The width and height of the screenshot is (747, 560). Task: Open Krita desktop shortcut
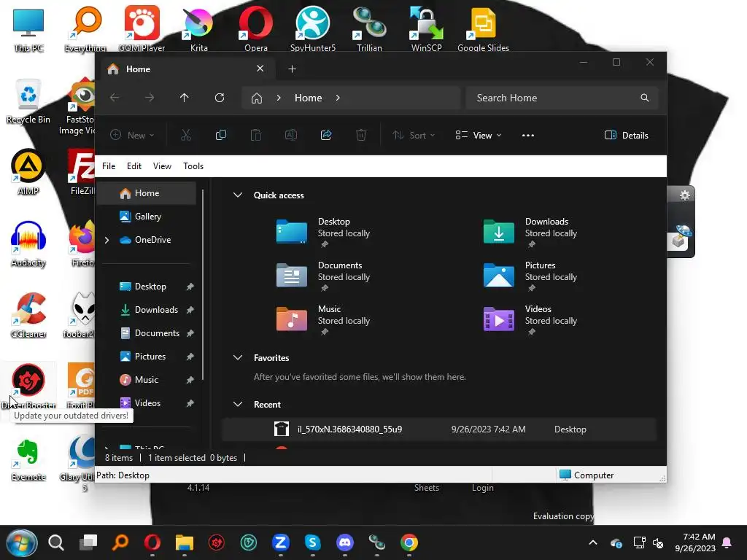pyautogui.click(x=198, y=28)
